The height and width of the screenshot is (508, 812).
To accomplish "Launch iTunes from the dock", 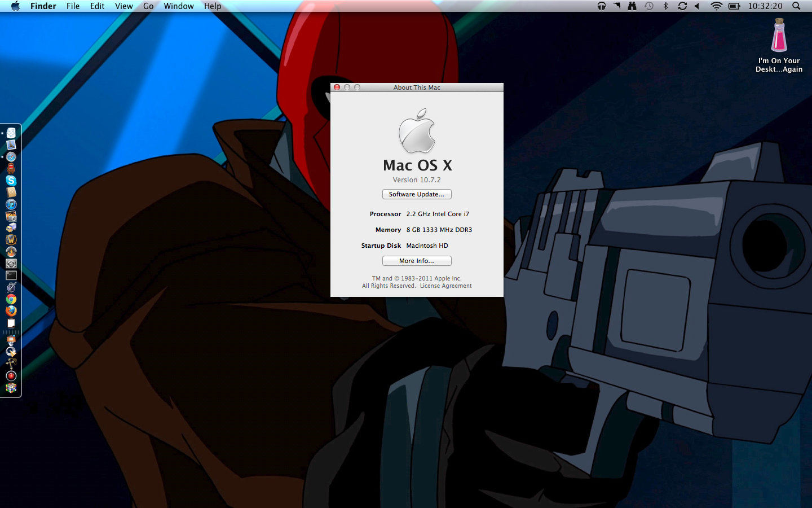I will [x=11, y=204].
